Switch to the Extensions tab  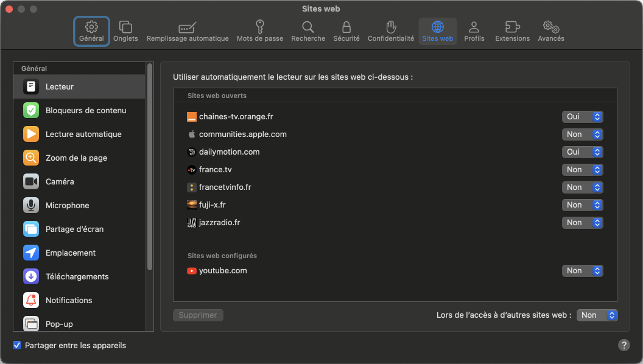(x=512, y=31)
